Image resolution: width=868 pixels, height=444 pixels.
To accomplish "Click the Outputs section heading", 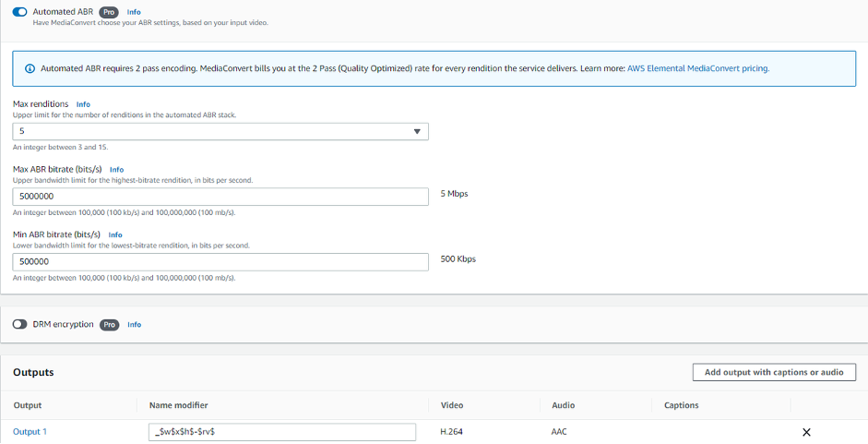I will 33,373.
